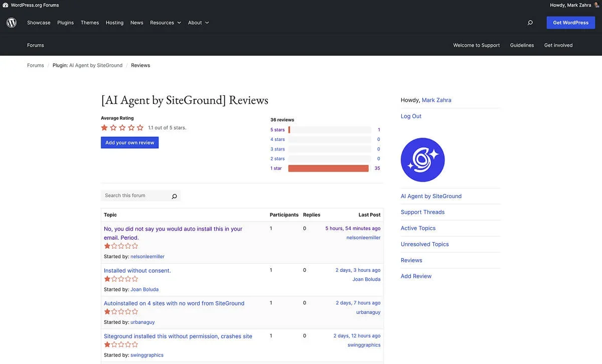This screenshot has width=602, height=364.
Task: Open the Guidelines link
Action: pyautogui.click(x=522, y=45)
